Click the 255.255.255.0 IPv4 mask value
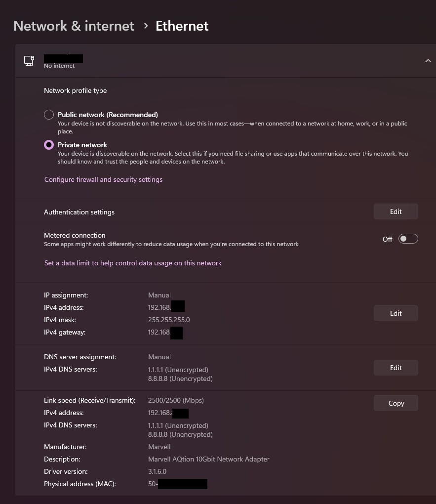Viewport: 436px width, 504px height. tap(169, 320)
